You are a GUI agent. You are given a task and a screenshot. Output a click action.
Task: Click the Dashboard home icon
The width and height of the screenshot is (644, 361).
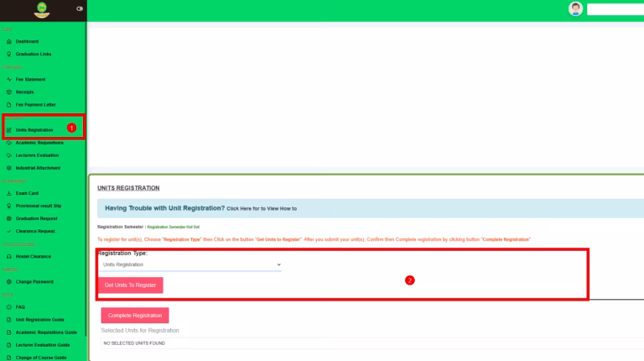(x=9, y=41)
